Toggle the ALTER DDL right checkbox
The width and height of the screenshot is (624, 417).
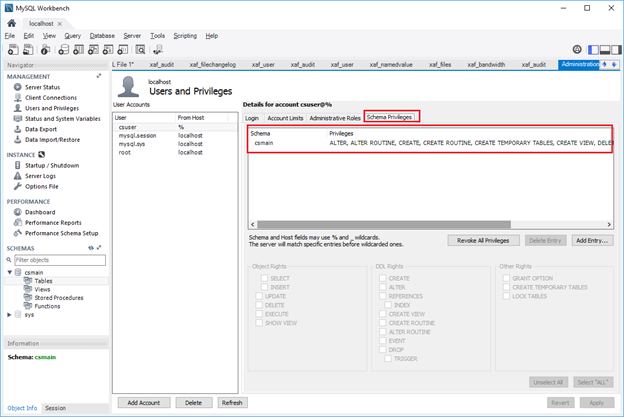click(x=383, y=287)
